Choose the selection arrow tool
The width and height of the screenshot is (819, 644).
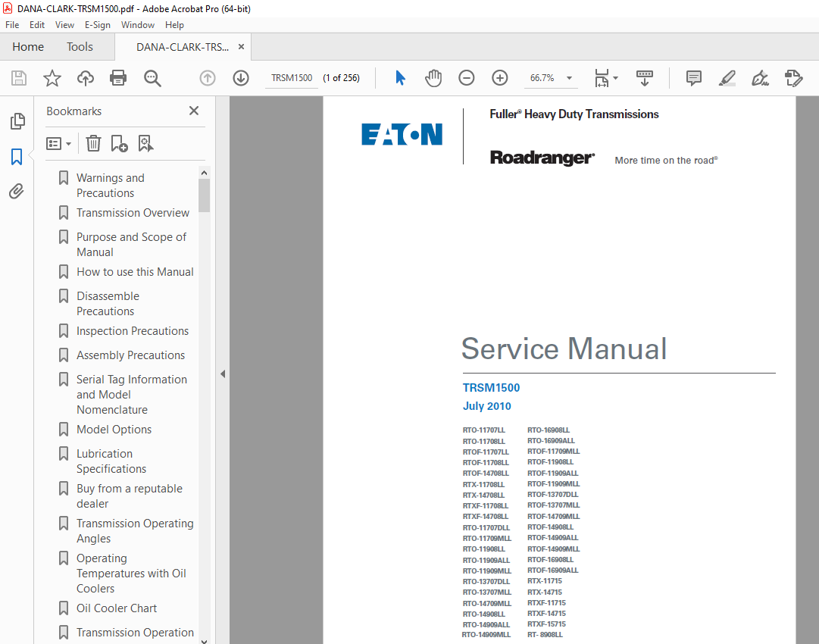400,78
